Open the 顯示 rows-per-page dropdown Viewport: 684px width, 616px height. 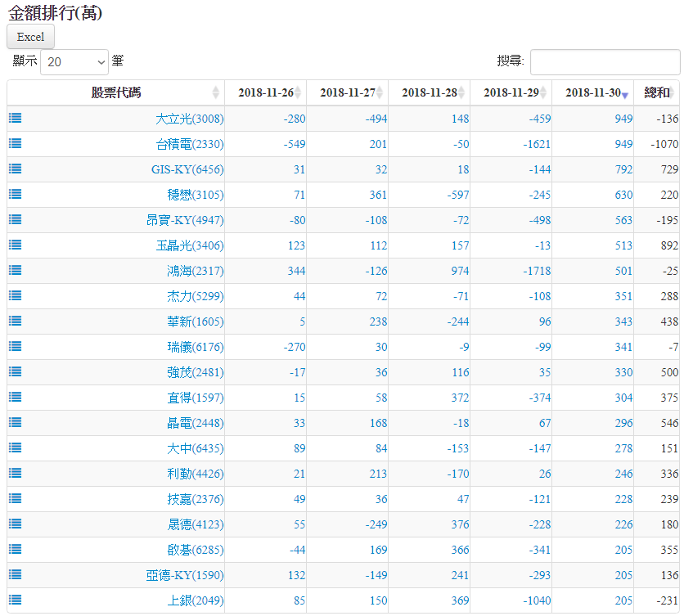coord(74,61)
